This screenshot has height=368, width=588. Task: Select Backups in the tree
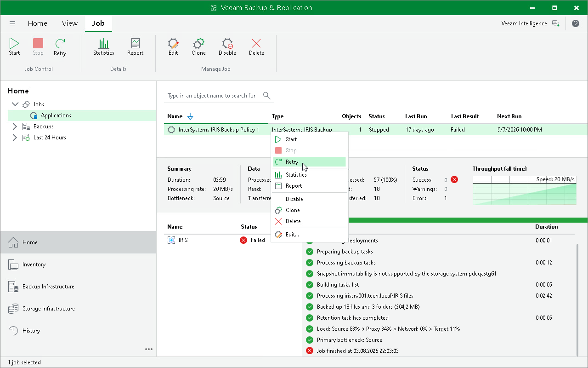tap(44, 126)
